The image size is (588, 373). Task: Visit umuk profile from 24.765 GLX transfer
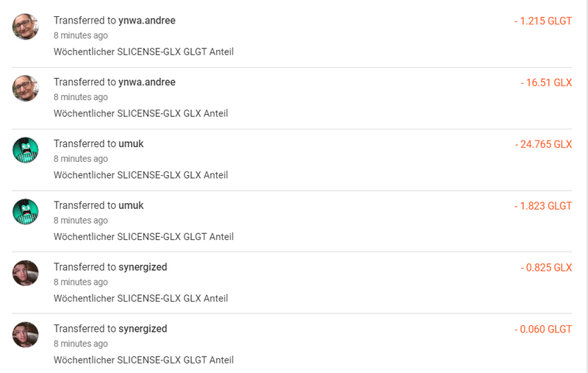131,143
